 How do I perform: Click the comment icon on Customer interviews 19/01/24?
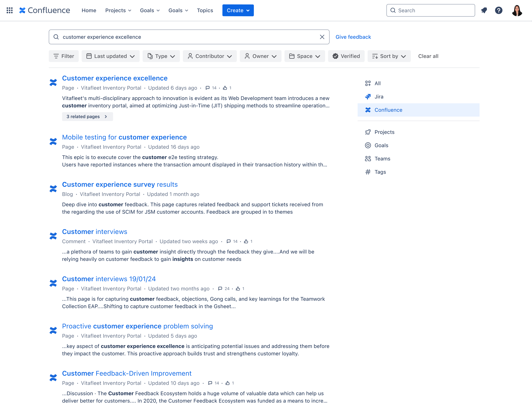click(x=220, y=289)
